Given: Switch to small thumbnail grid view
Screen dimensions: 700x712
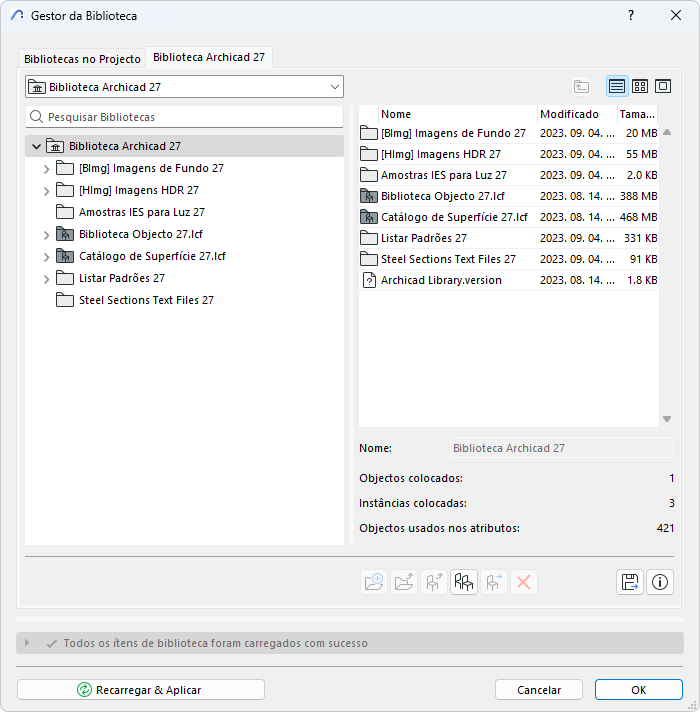Looking at the screenshot, I should click(640, 86).
